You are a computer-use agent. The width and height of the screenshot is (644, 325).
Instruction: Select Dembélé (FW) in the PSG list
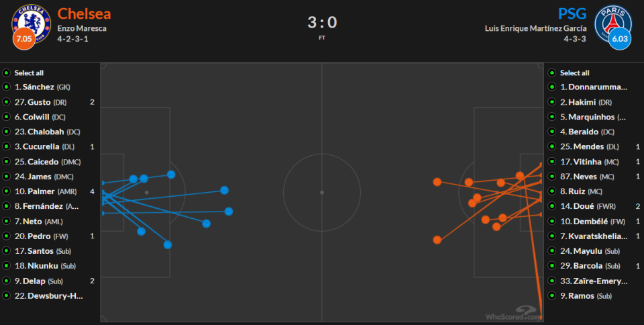[592, 222]
